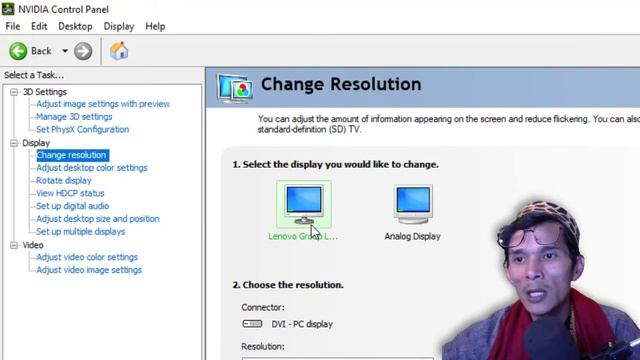Select the Analog Display monitor icon
Image resolution: width=640 pixels, height=360 pixels.
point(413,204)
